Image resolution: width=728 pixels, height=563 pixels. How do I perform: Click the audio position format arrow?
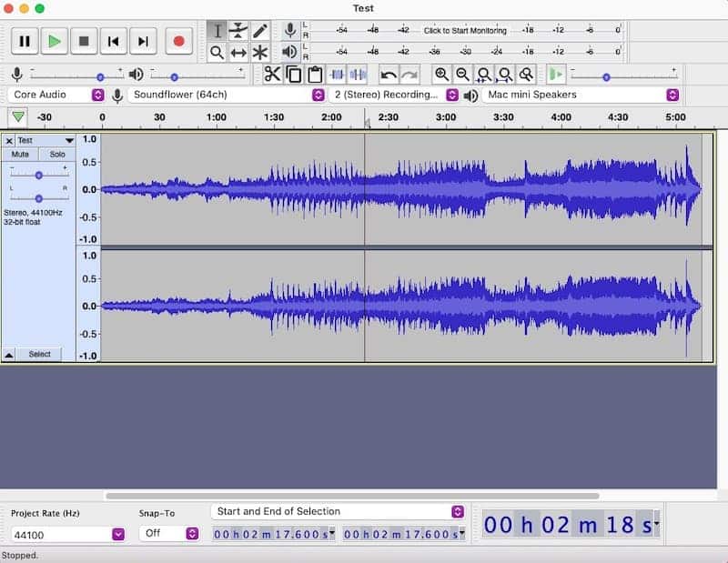click(656, 524)
